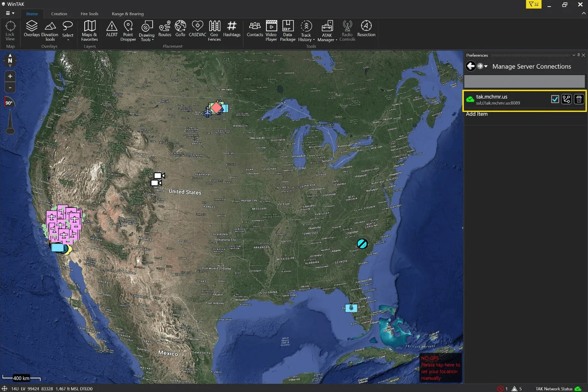The width and height of the screenshot is (588, 392).
Task: Open the CASEVAC tool
Action: [x=197, y=29]
